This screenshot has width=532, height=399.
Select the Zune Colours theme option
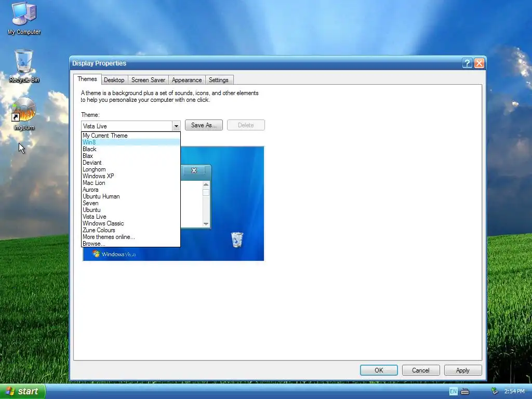point(130,230)
